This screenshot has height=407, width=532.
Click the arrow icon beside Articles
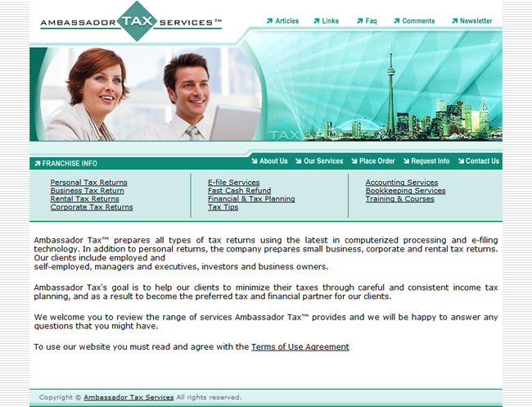pos(269,21)
